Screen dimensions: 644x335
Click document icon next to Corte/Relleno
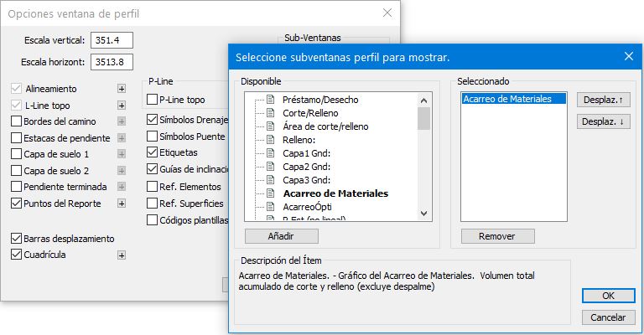tap(270, 113)
